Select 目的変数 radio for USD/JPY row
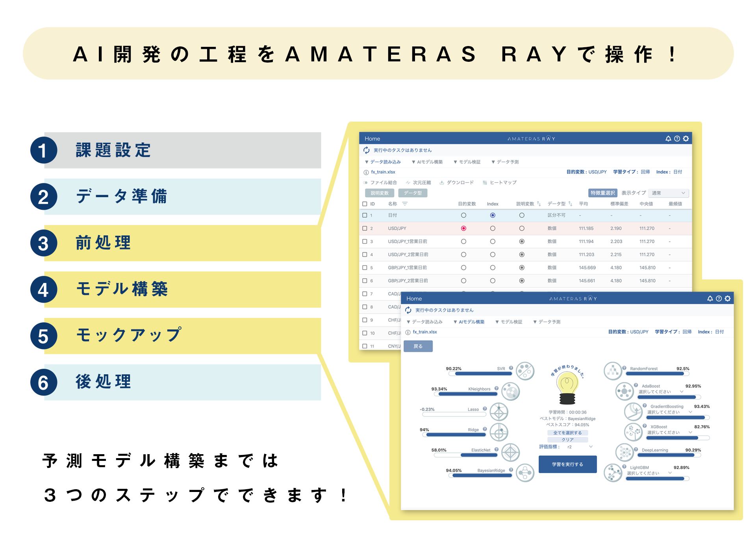This screenshot has height=551, width=756. [463, 228]
